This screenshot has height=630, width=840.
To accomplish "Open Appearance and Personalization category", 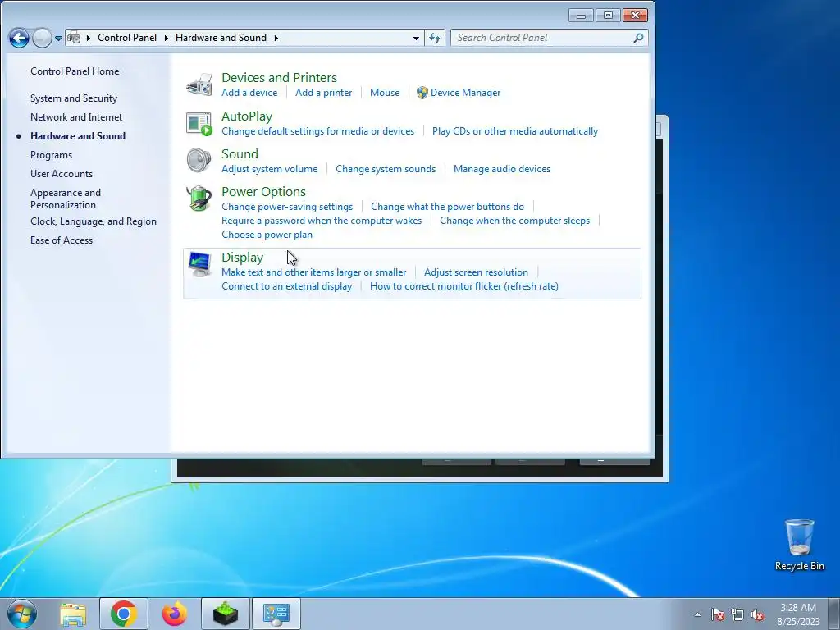I will pos(66,199).
